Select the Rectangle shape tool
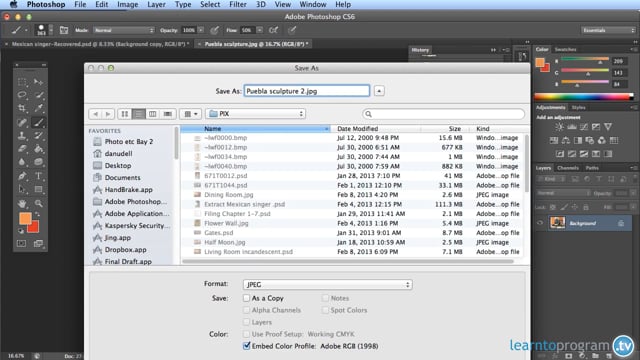The image size is (640, 360). coord(38,189)
